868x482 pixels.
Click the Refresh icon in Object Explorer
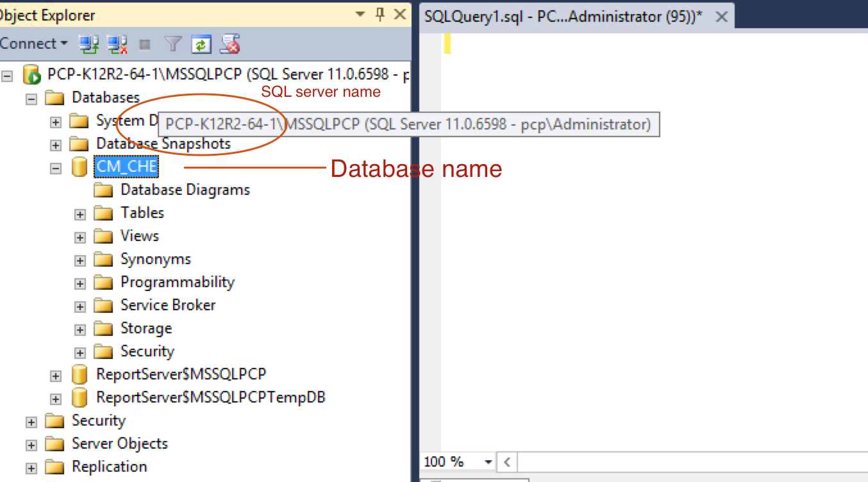[x=201, y=44]
